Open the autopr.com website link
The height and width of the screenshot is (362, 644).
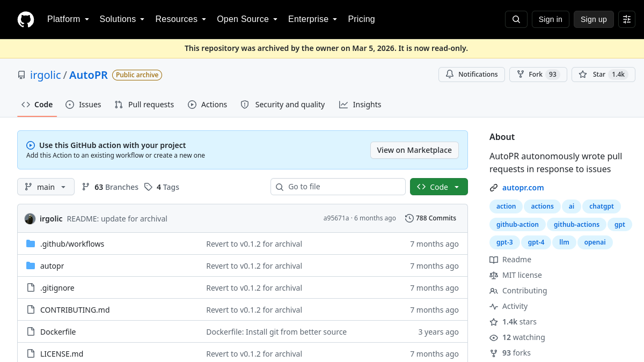coord(523,188)
